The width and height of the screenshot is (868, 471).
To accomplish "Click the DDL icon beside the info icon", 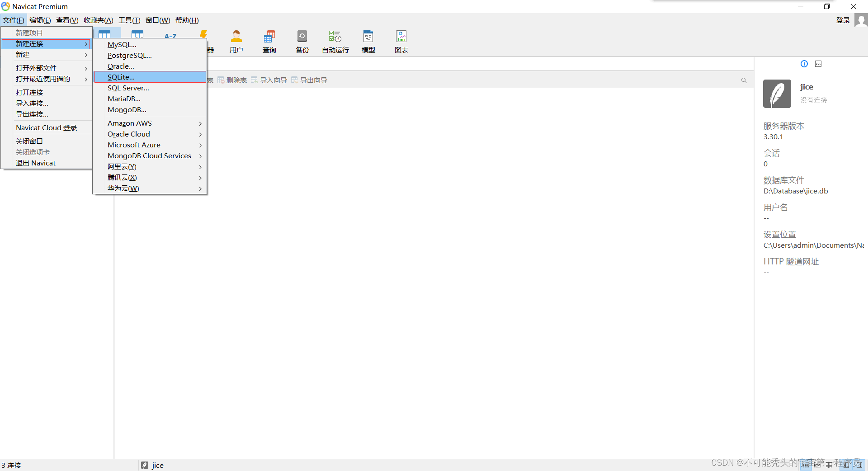I will click(818, 64).
